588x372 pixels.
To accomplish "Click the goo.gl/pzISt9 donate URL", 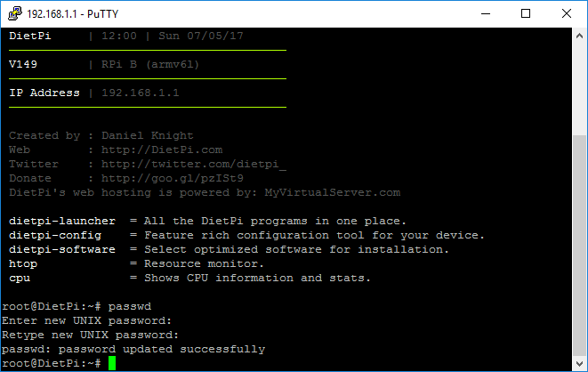I will pyautogui.click(x=173, y=179).
